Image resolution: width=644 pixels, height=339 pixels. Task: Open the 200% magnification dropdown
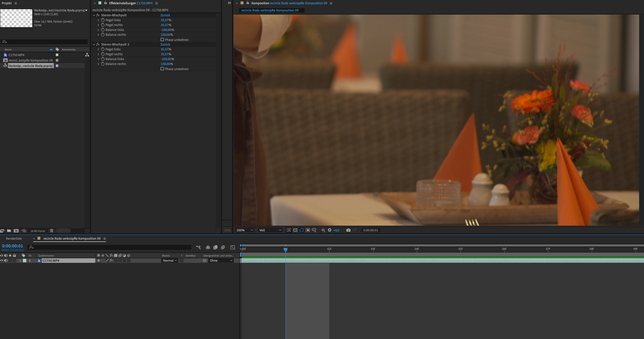coord(244,230)
